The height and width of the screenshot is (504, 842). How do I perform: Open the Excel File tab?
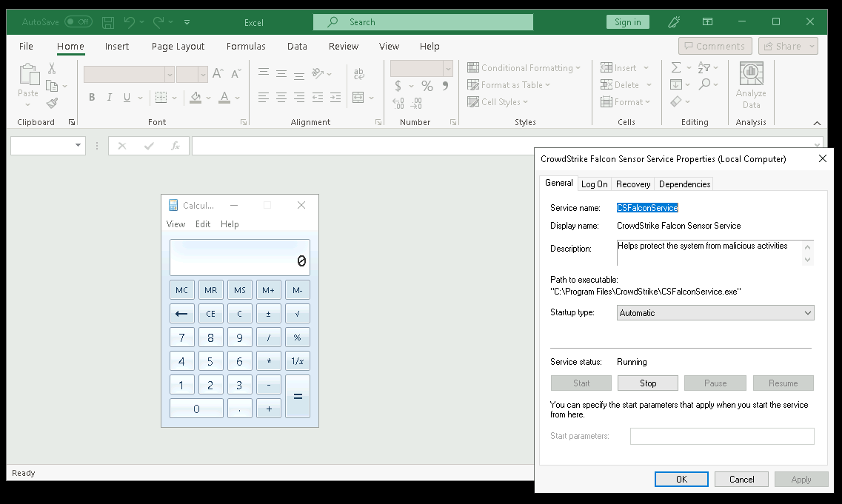(x=26, y=46)
